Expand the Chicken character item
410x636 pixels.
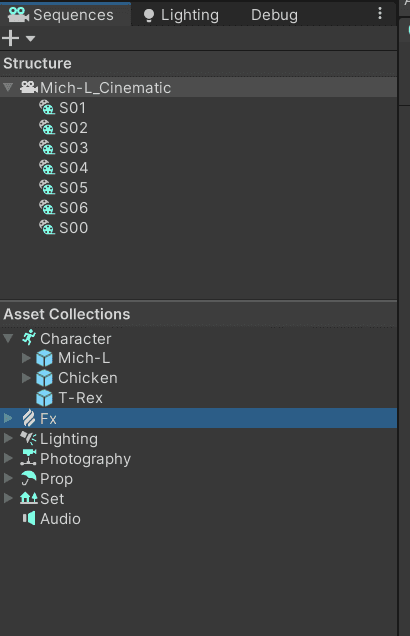click(26, 378)
